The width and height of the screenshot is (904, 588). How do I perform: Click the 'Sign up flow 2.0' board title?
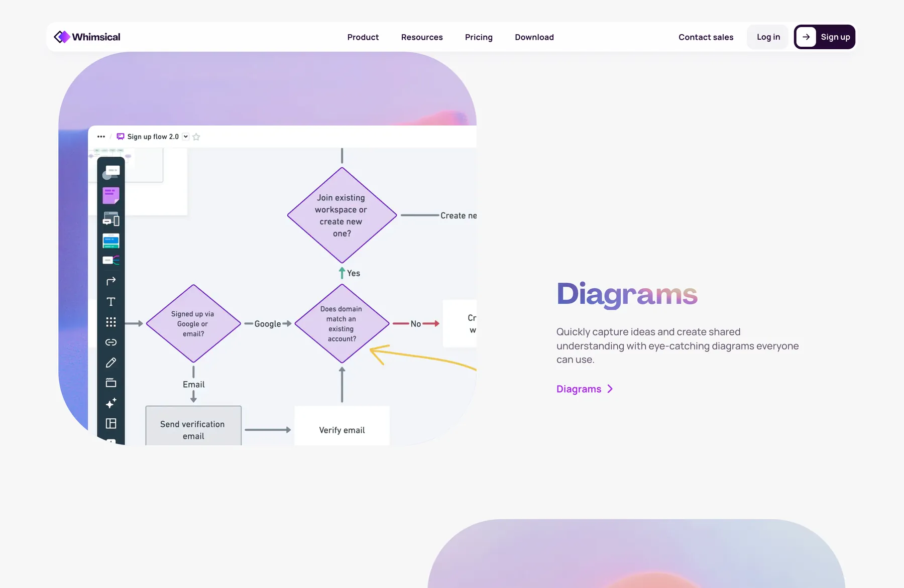[153, 137]
